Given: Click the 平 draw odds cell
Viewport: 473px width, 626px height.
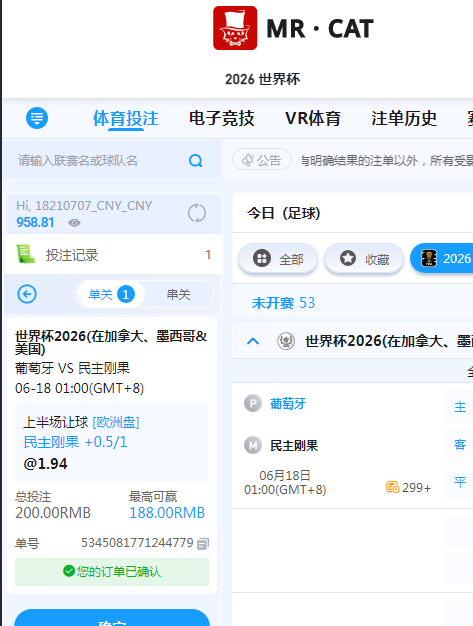Looking at the screenshot, I should click(459, 482).
